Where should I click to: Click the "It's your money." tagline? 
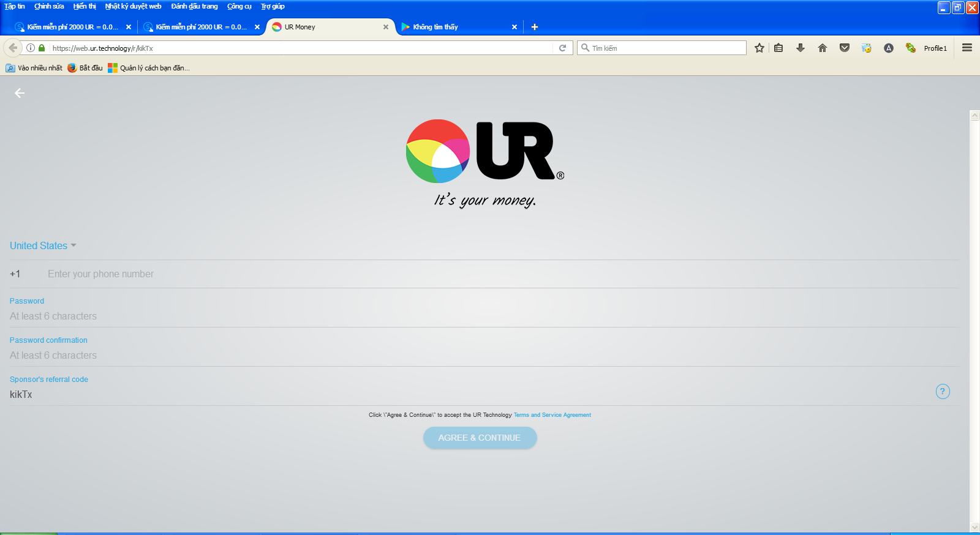pos(485,200)
